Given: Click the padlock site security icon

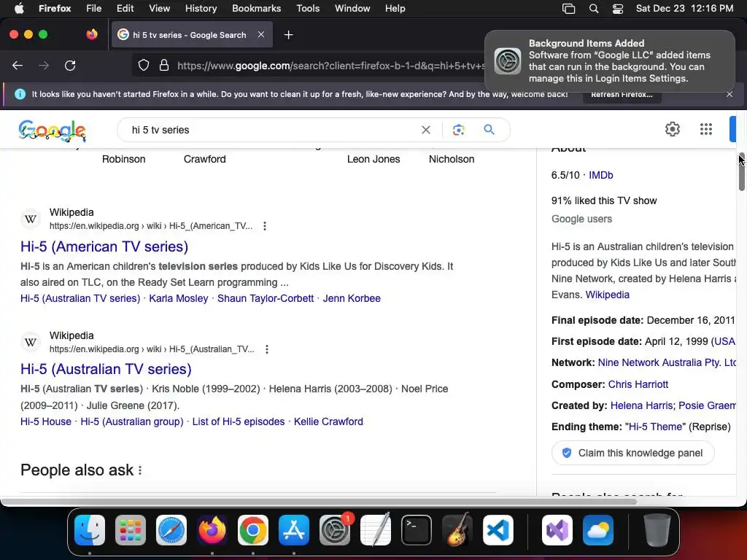Looking at the screenshot, I should tap(164, 65).
